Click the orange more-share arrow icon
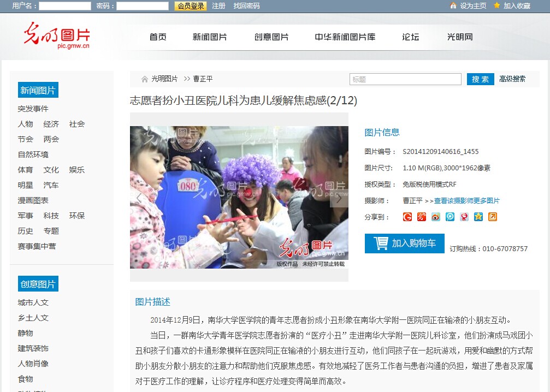This screenshot has height=392, width=550. [493, 217]
